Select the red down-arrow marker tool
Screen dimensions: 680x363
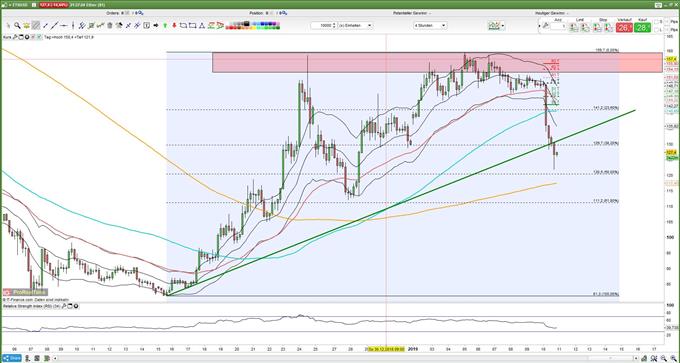(174, 25)
